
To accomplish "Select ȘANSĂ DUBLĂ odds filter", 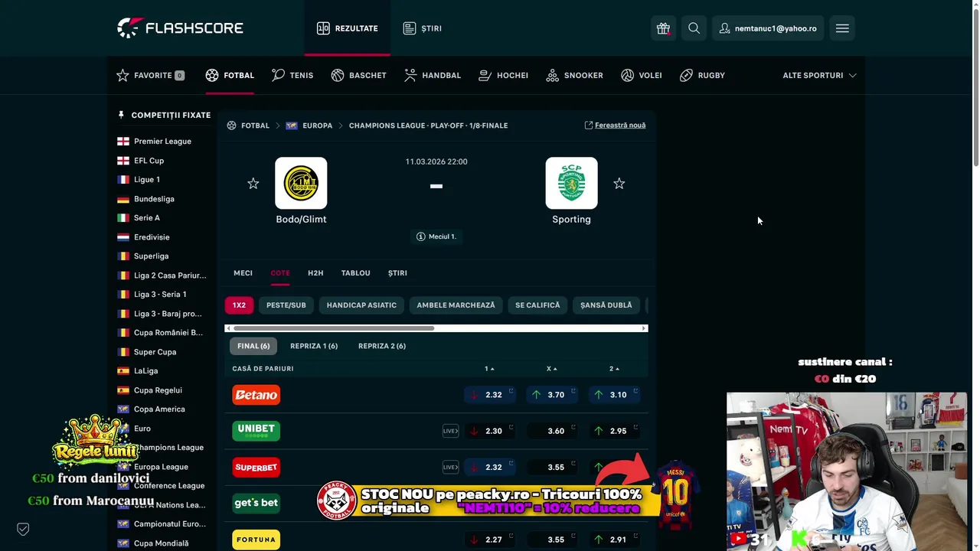I will [x=606, y=305].
